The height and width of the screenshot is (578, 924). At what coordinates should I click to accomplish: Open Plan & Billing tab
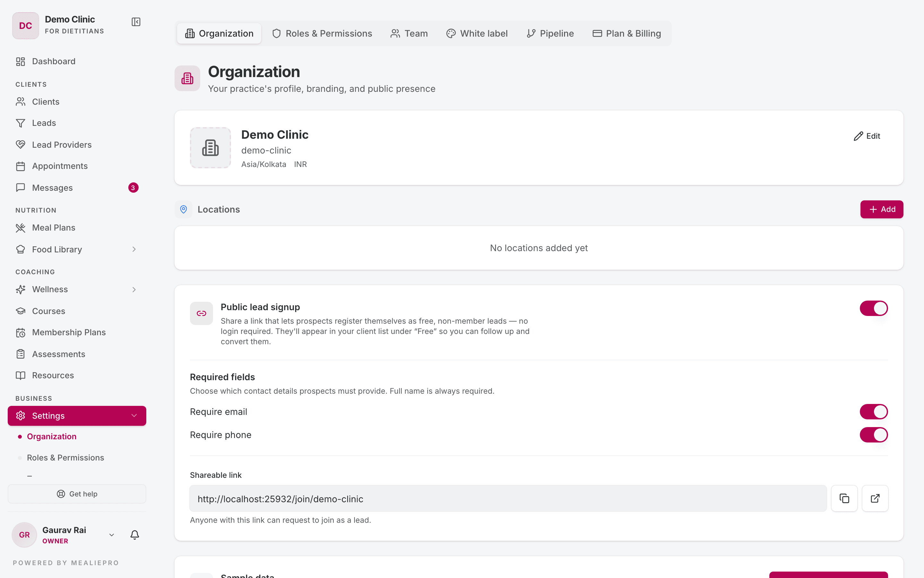pyautogui.click(x=627, y=33)
